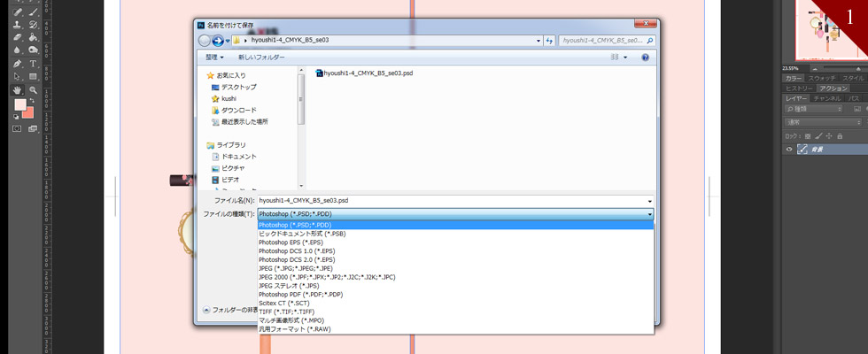868x354 pixels.
Task: Select the Brush tool
Action: coord(34,12)
